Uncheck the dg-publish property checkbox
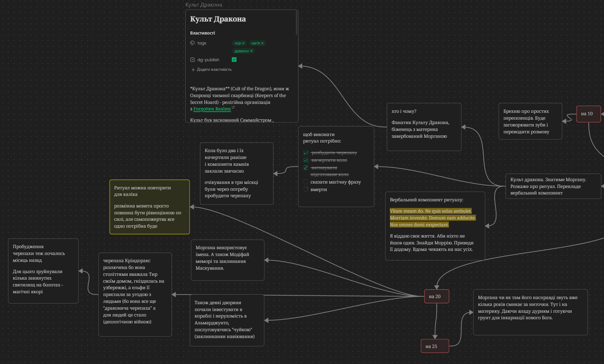Screen dimensions: 604x364 coord(234,59)
